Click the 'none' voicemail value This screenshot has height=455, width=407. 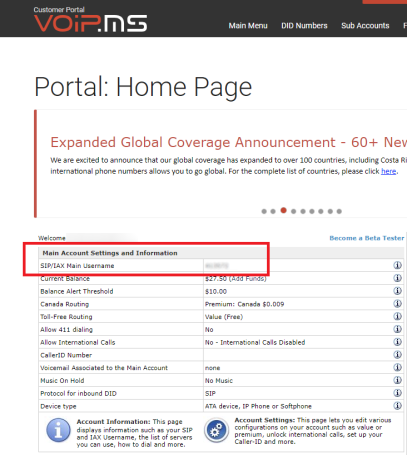[x=212, y=368]
